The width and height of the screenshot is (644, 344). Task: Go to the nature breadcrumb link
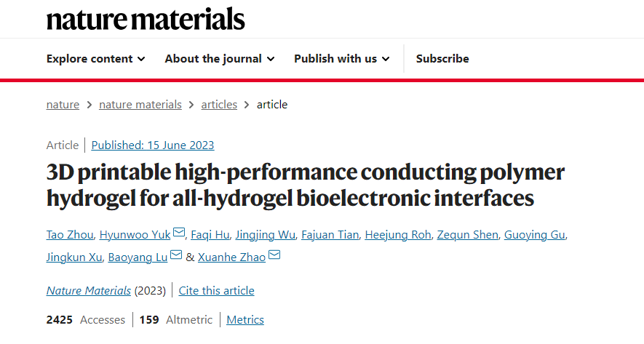(x=63, y=105)
